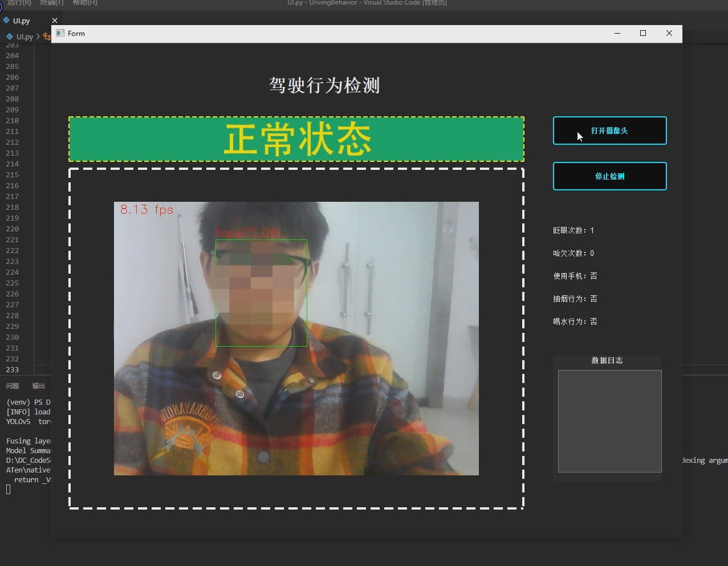Click the green 正常状态 status banner
728x566 pixels.
coord(296,139)
